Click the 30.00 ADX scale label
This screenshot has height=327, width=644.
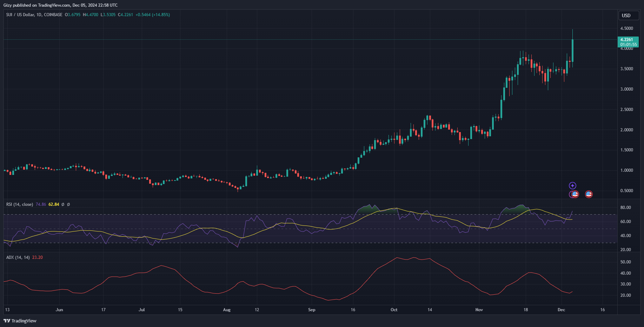[x=625, y=284]
